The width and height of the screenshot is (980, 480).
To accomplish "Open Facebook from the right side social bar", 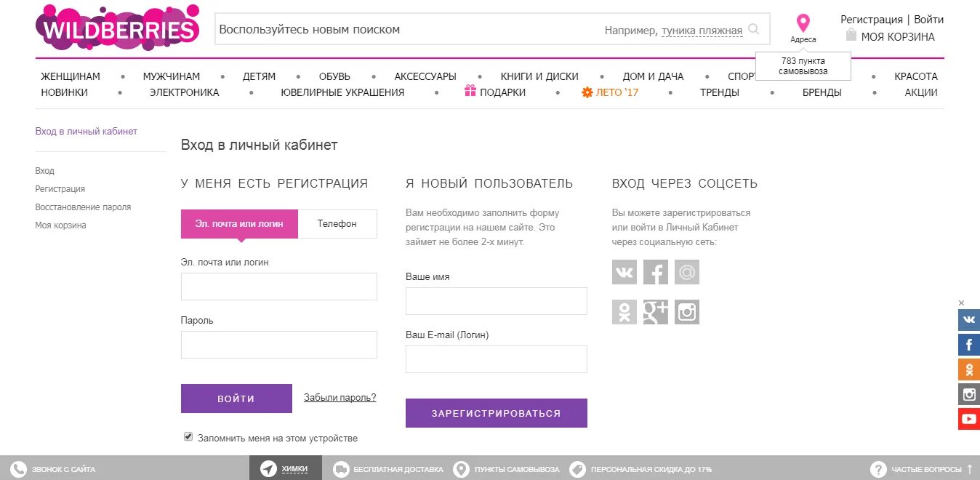I will tap(969, 345).
